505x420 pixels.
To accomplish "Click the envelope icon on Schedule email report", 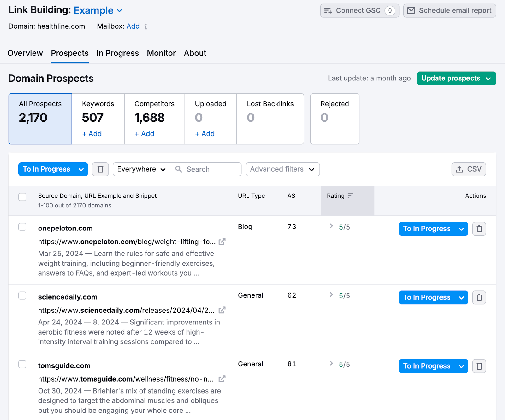I will tap(411, 10).
